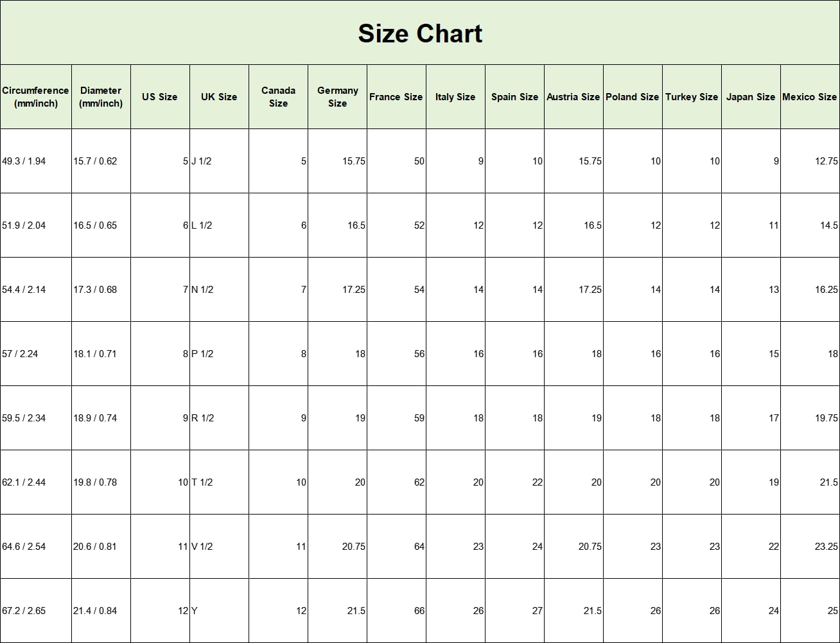The width and height of the screenshot is (840, 643).
Task: Select the 'Germany Size' header cell
Action: pos(337,97)
